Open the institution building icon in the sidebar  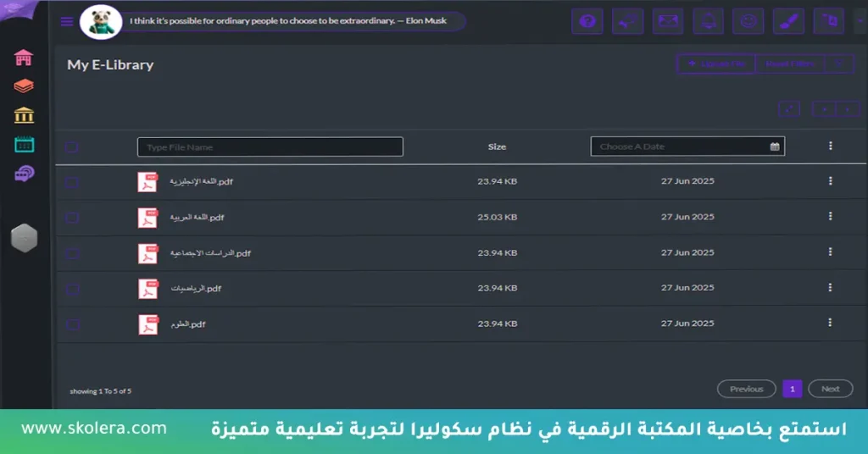24,115
